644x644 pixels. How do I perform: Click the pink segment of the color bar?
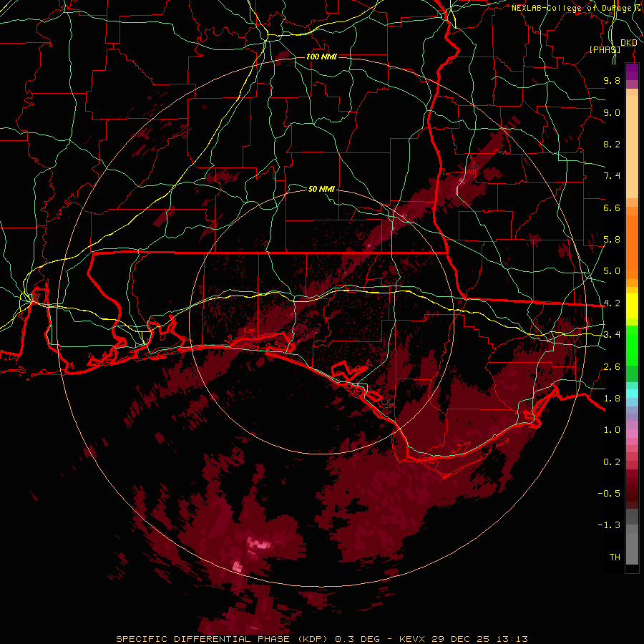(632, 434)
